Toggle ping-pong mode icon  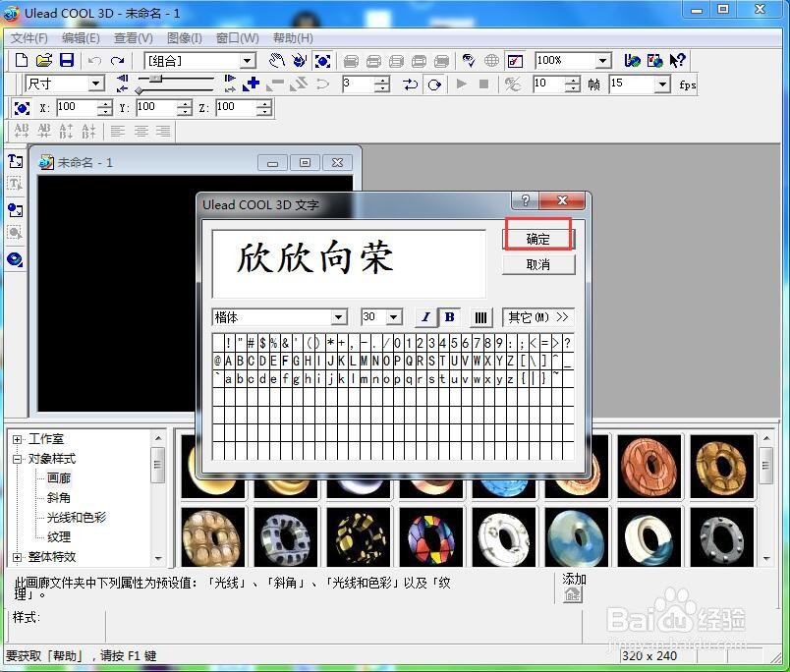click(411, 84)
